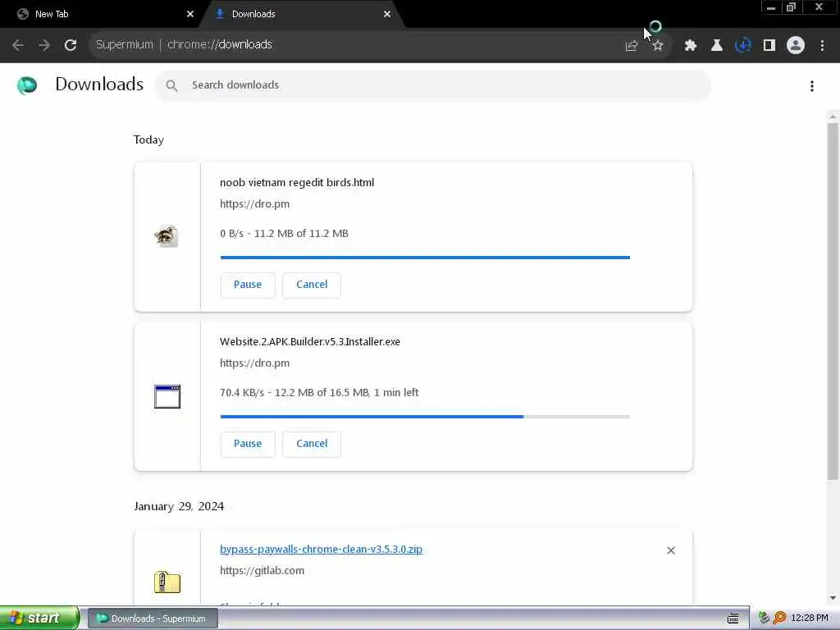Open Downloads page more-actions menu
Screen dimensions: 840x630
pos(812,86)
